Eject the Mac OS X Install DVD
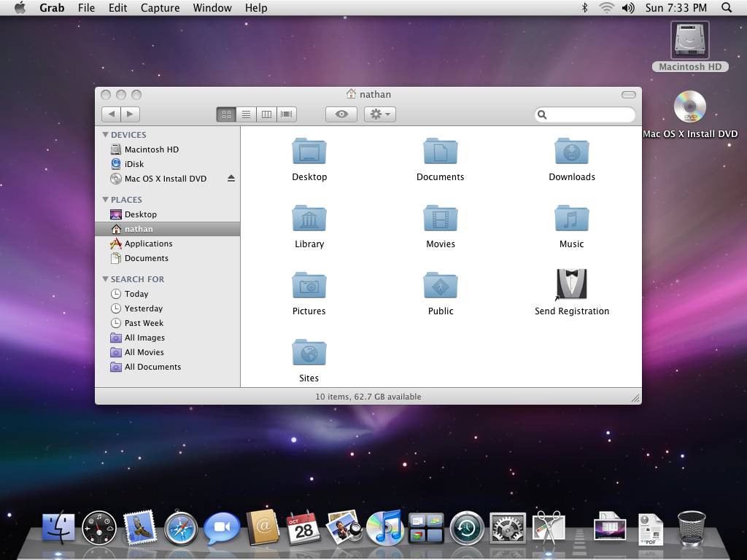This screenshot has height=560, width=747. tap(231, 178)
